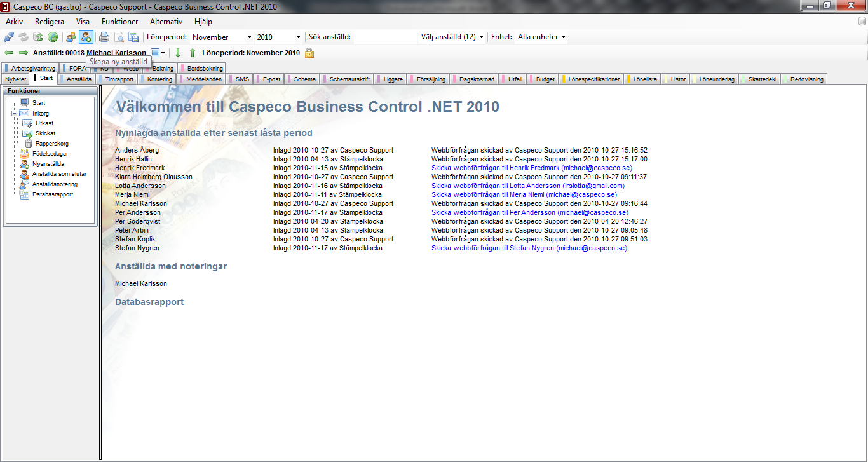
Task: Click the Skapa ny anställd icon
Action: point(86,37)
